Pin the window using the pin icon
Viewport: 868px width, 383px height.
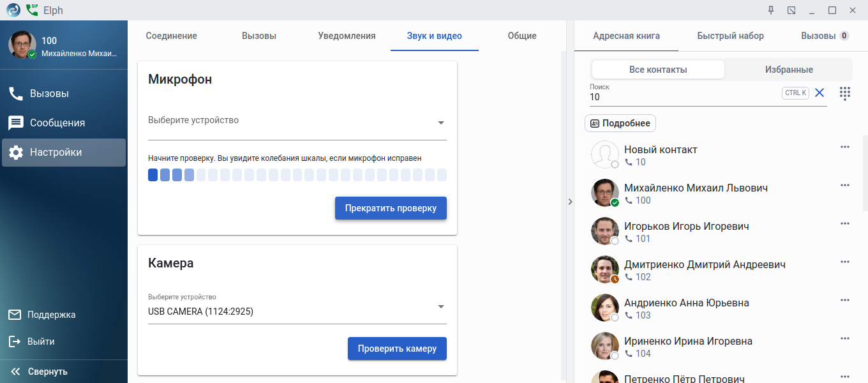pyautogui.click(x=771, y=10)
